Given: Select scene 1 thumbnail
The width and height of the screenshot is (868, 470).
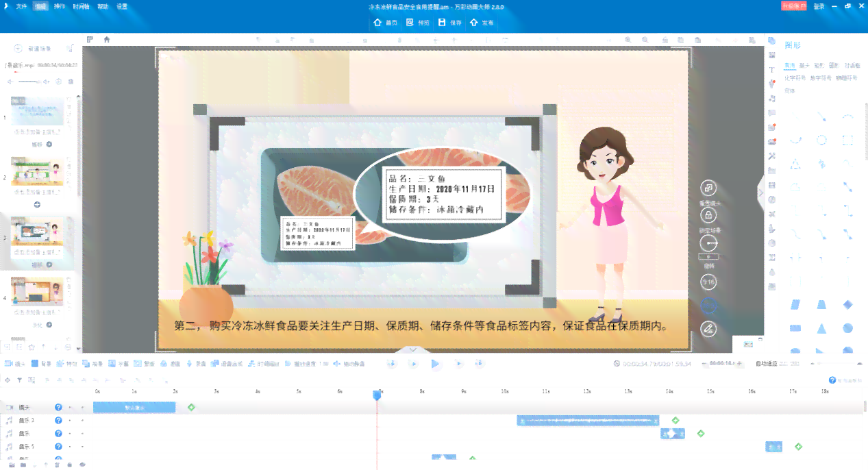Looking at the screenshot, I should (x=37, y=111).
